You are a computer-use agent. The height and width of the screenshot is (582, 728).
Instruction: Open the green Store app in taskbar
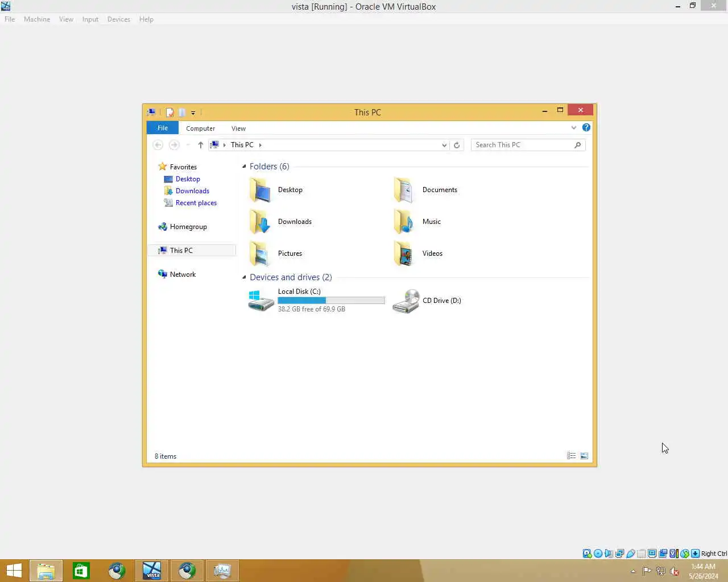click(x=81, y=571)
